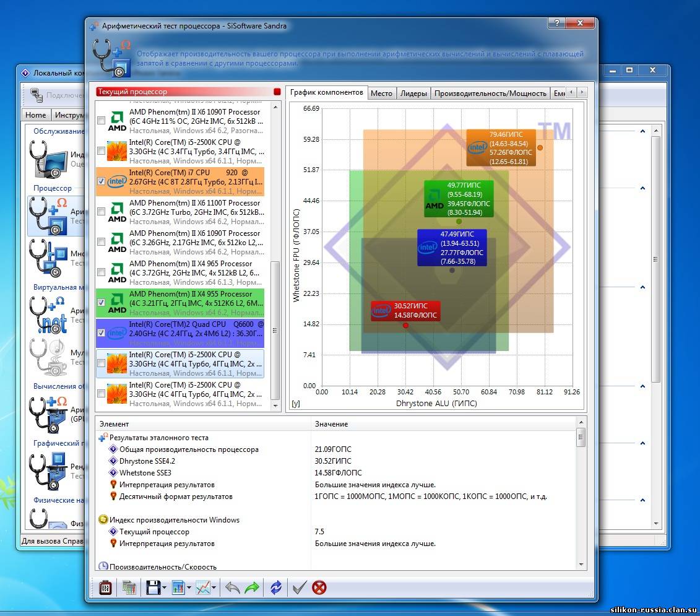This screenshot has width=700, height=616.
Task: Click the tab strip scroll-left arrow
Action: click(571, 92)
